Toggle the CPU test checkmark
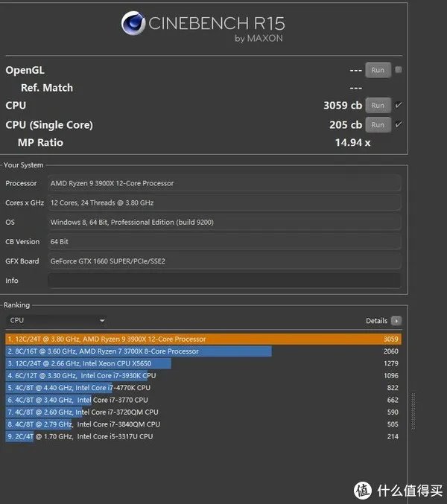Viewport: 447px width, 504px height. [399, 106]
